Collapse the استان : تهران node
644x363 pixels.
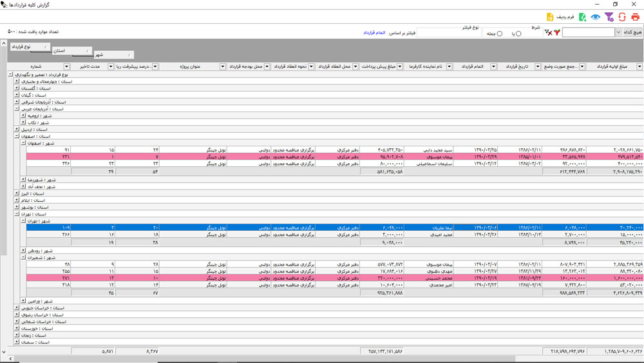point(17,214)
